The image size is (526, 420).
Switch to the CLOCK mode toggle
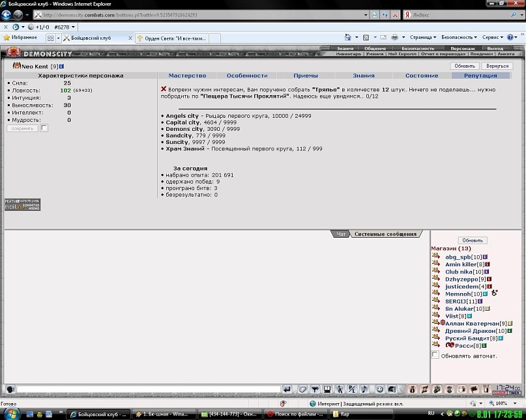click(499, 393)
